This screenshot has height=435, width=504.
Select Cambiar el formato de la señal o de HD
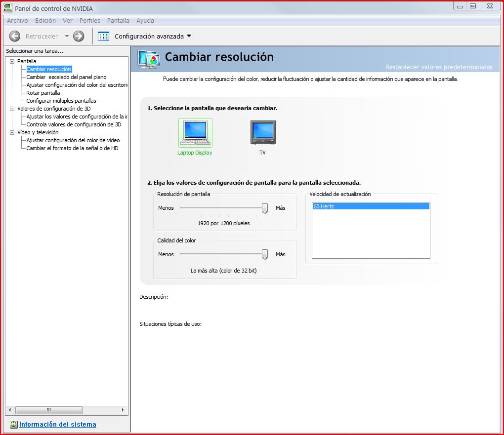72,148
